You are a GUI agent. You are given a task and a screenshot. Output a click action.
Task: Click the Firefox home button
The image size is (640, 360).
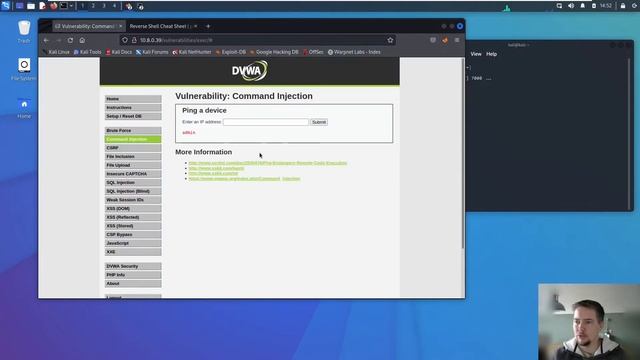click(82, 40)
